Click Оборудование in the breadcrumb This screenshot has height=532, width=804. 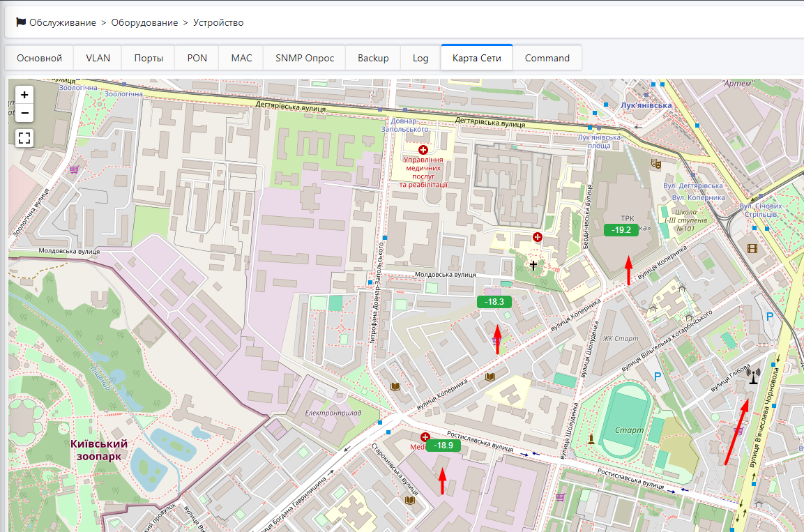tap(144, 23)
